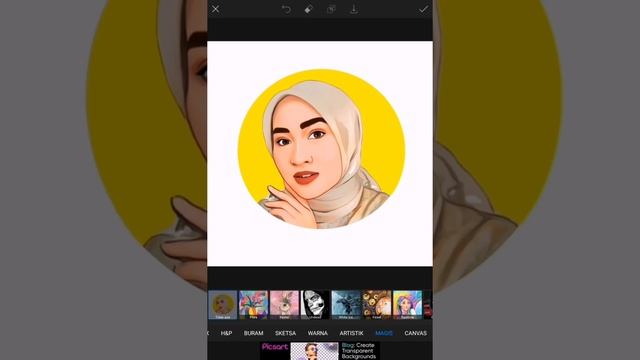Choose the colorful flower painting effect
This screenshot has width=640, height=360.
[253, 304]
